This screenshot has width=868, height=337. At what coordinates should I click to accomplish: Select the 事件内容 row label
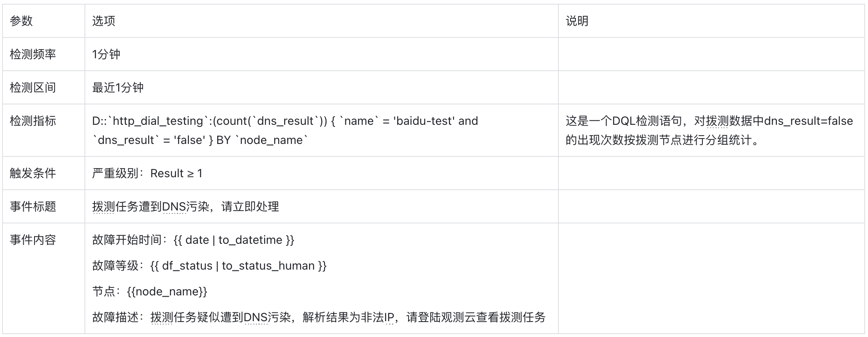[33, 240]
